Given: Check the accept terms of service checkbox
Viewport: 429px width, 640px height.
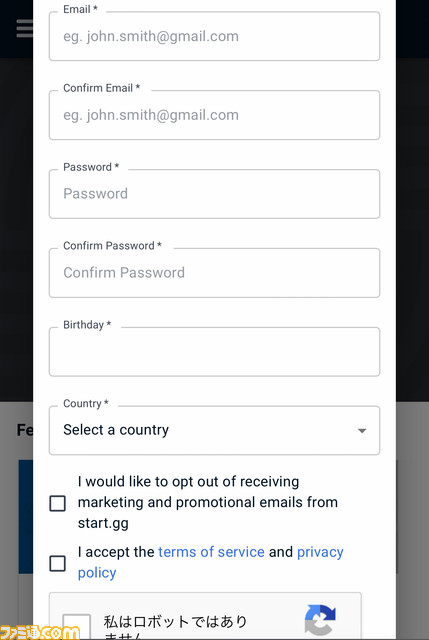Looking at the screenshot, I should coord(57,563).
